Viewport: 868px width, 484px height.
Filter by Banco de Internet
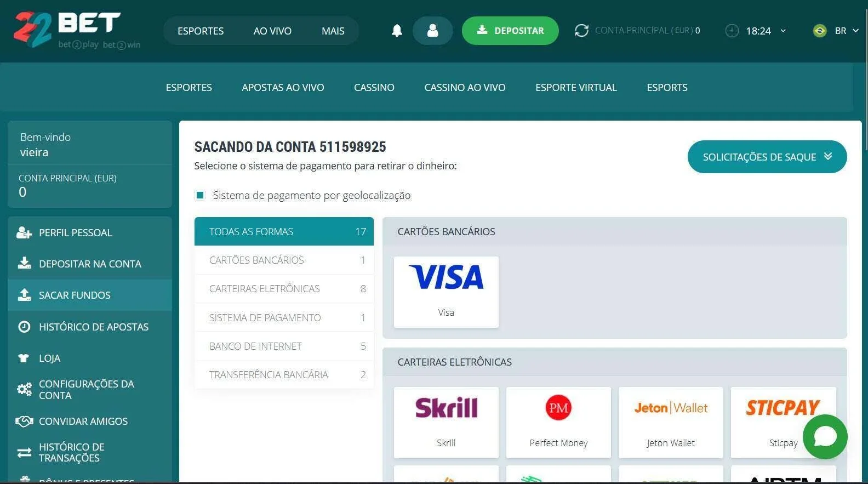(284, 346)
